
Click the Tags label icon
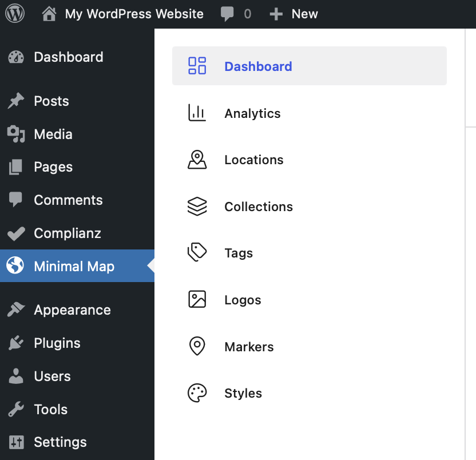click(197, 253)
